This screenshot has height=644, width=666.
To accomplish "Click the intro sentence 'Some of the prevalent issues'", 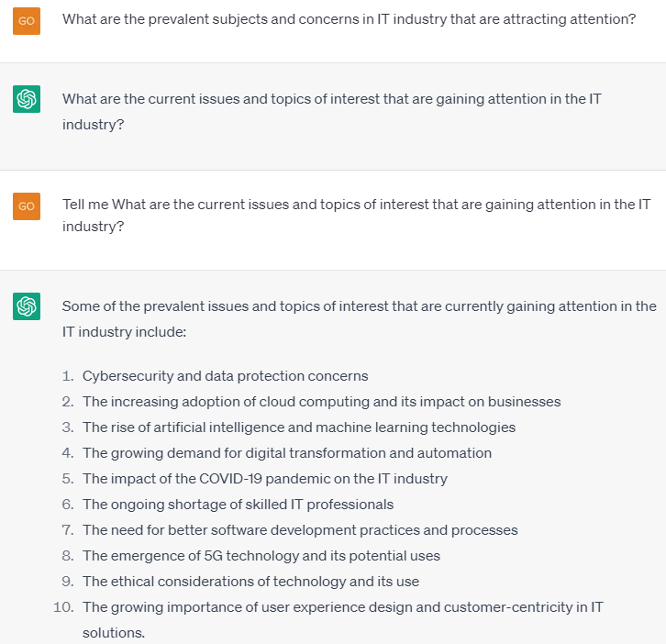I will point(360,319).
